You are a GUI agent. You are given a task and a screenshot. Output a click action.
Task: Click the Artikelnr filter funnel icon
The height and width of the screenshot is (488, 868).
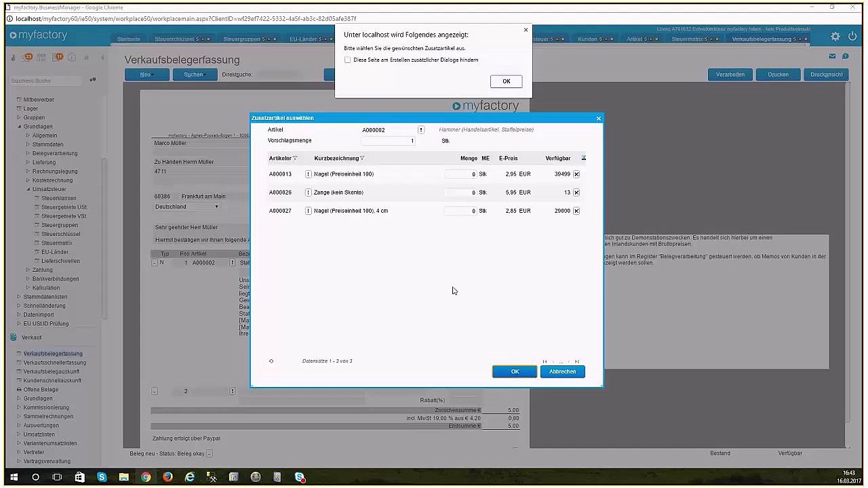coord(295,159)
